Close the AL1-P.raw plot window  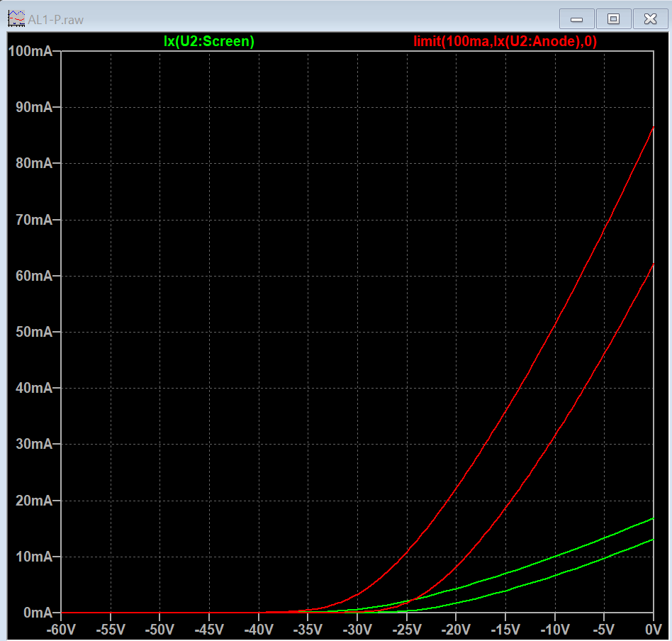point(650,19)
